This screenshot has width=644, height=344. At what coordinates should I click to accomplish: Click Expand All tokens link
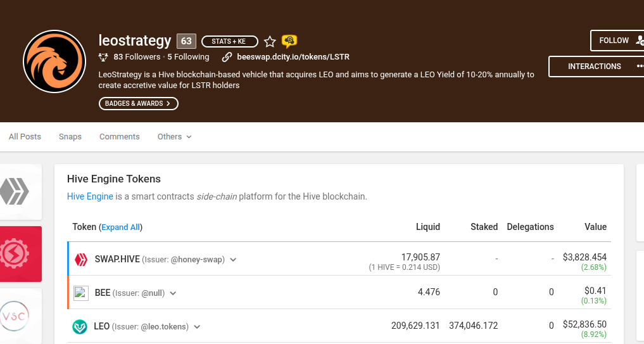[x=121, y=227]
